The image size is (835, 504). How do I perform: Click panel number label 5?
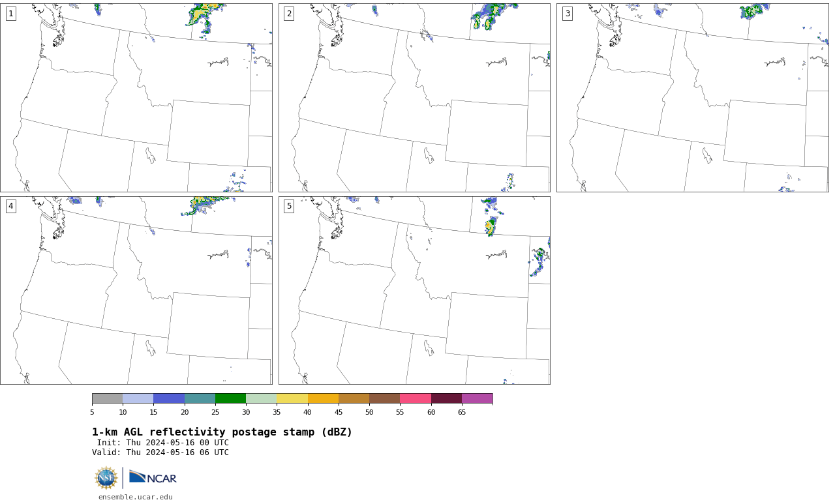[x=289, y=206]
